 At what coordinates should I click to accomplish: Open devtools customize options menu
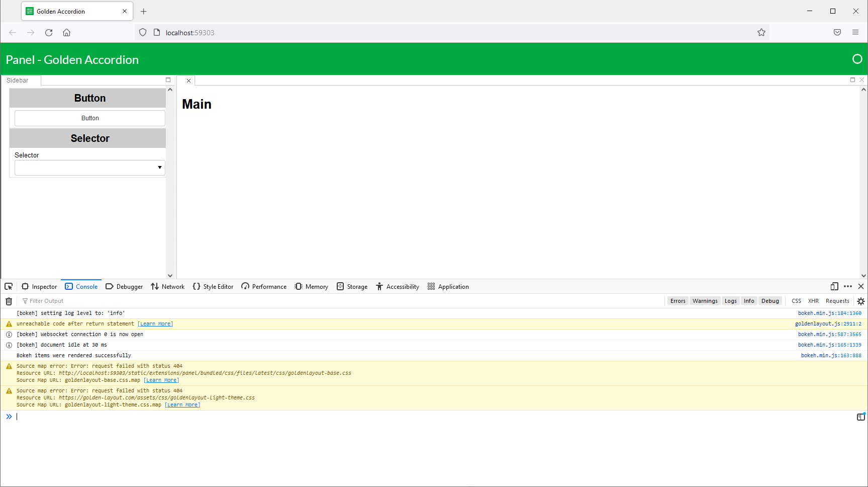pos(848,287)
